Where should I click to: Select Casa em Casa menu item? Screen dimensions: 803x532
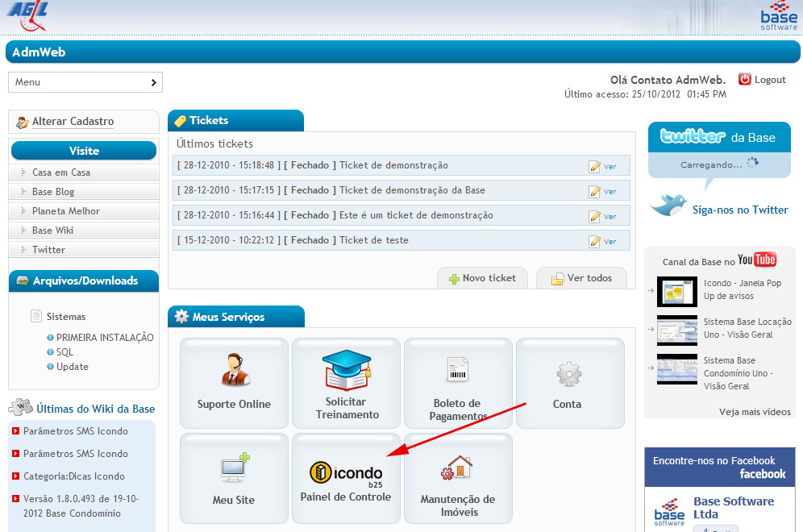click(x=61, y=172)
